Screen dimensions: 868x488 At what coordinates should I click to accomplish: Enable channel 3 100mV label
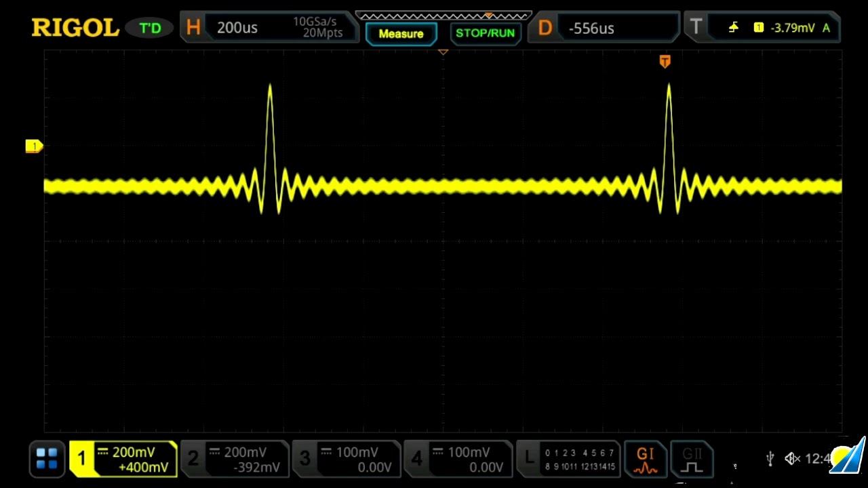357,452
